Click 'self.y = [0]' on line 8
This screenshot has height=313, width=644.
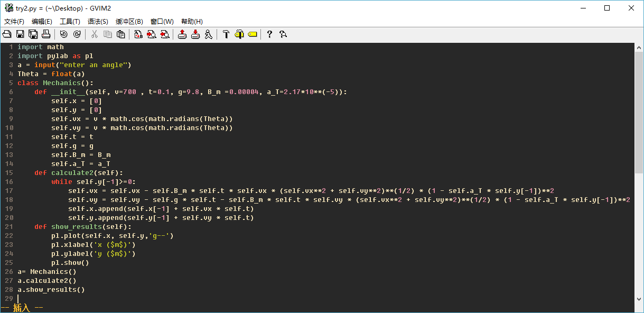pos(77,110)
